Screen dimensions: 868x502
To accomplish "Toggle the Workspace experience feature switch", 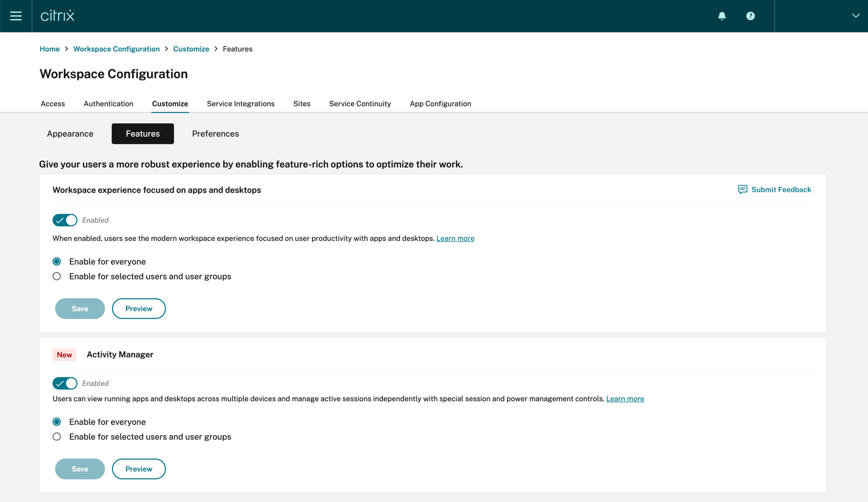I will point(65,220).
